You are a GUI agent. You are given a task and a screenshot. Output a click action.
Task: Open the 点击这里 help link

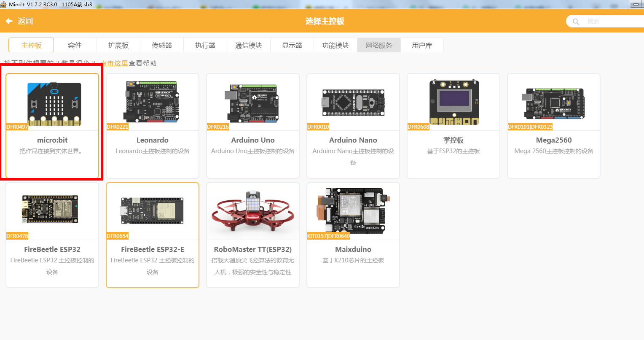(x=114, y=63)
